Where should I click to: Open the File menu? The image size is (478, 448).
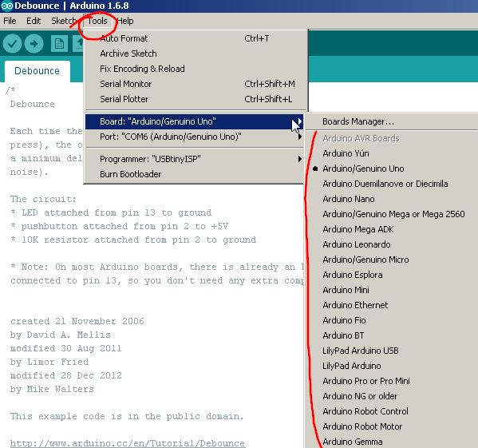[x=10, y=21]
